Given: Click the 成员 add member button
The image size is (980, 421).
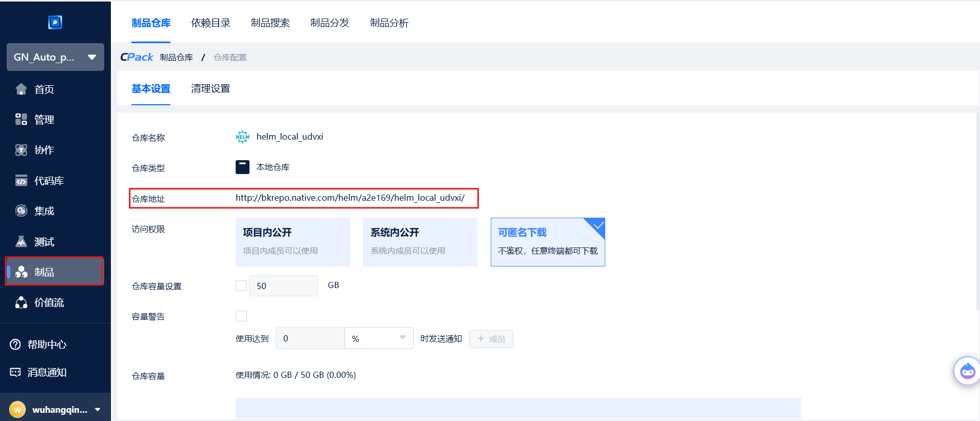Looking at the screenshot, I should pyautogui.click(x=491, y=339).
